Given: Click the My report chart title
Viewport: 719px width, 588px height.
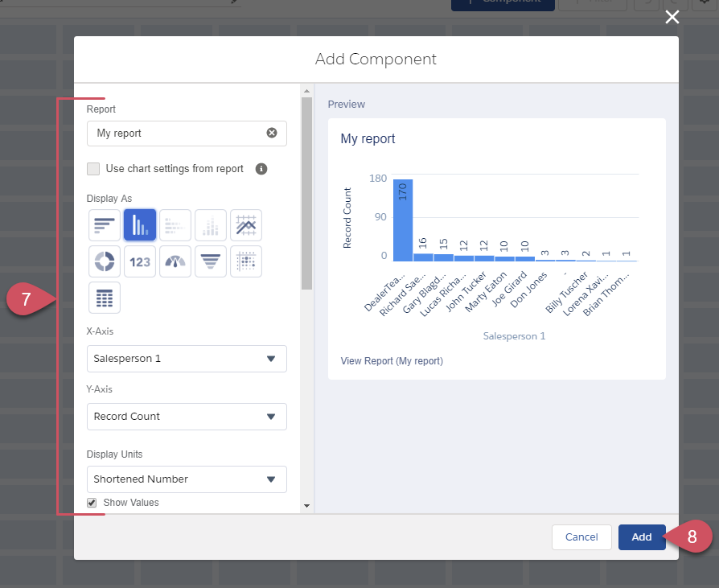Looking at the screenshot, I should pos(368,138).
